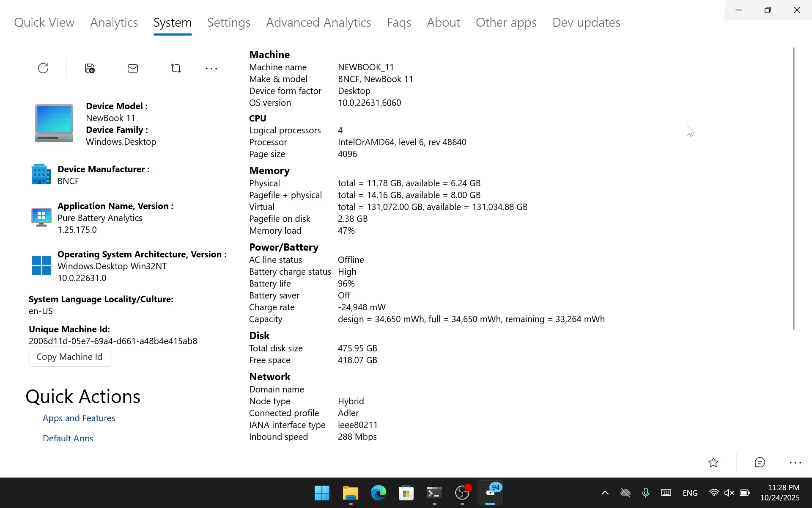Open the toolbar's three-dot overflow menu

tap(211, 69)
